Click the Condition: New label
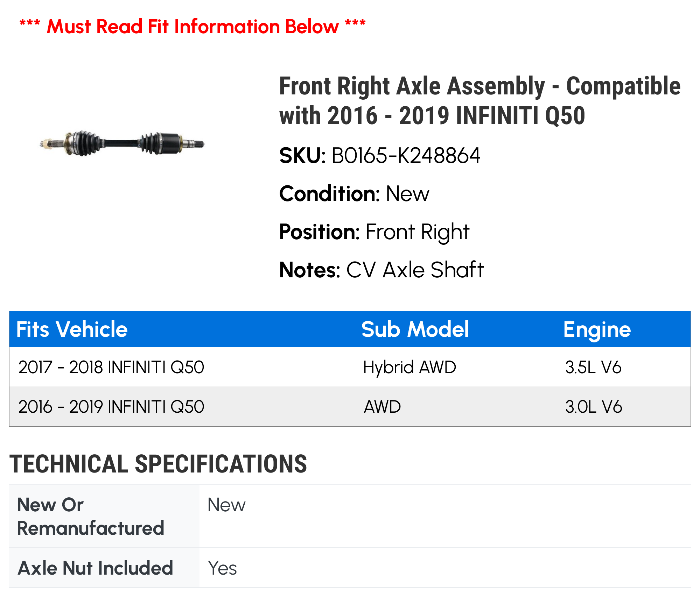The width and height of the screenshot is (700, 597). point(354,194)
